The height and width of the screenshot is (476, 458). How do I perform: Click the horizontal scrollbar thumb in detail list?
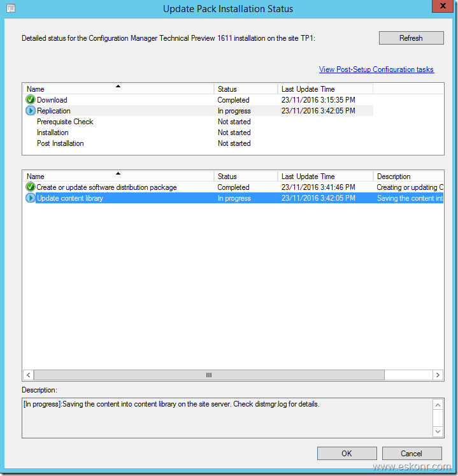click(x=209, y=375)
